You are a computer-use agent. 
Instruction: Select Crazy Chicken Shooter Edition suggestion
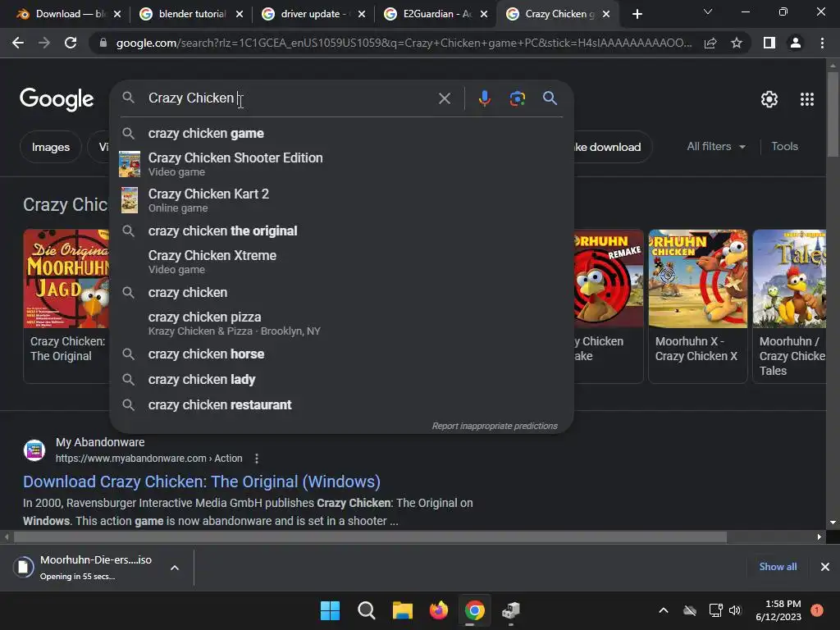click(x=341, y=164)
